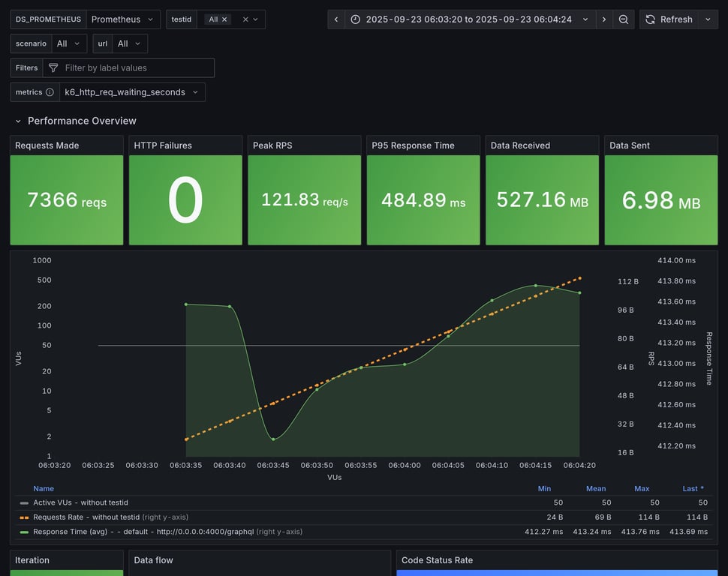728x576 pixels.
Task: Sort legend by Max column
Action: (642, 488)
